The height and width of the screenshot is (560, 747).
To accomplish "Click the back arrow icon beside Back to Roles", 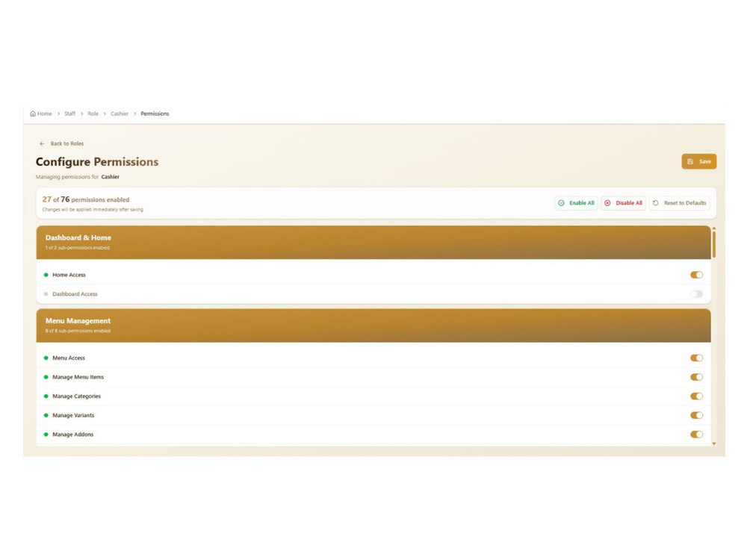I will pos(42,143).
